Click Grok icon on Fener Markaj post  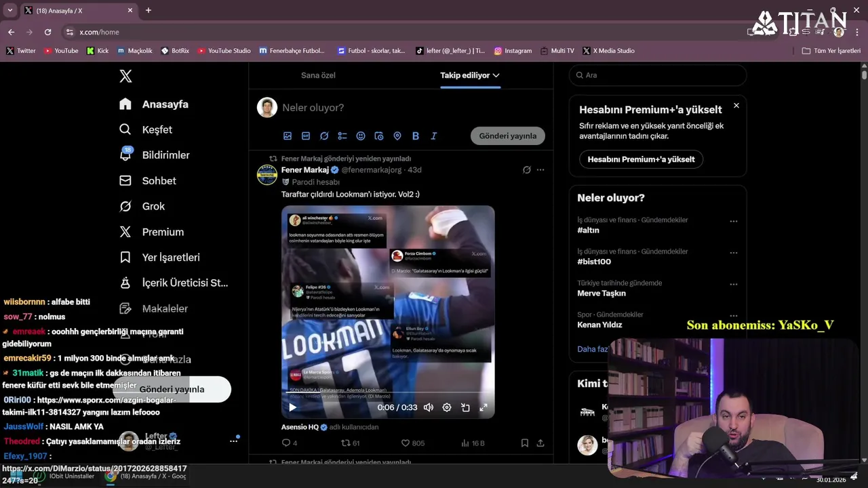click(x=527, y=169)
